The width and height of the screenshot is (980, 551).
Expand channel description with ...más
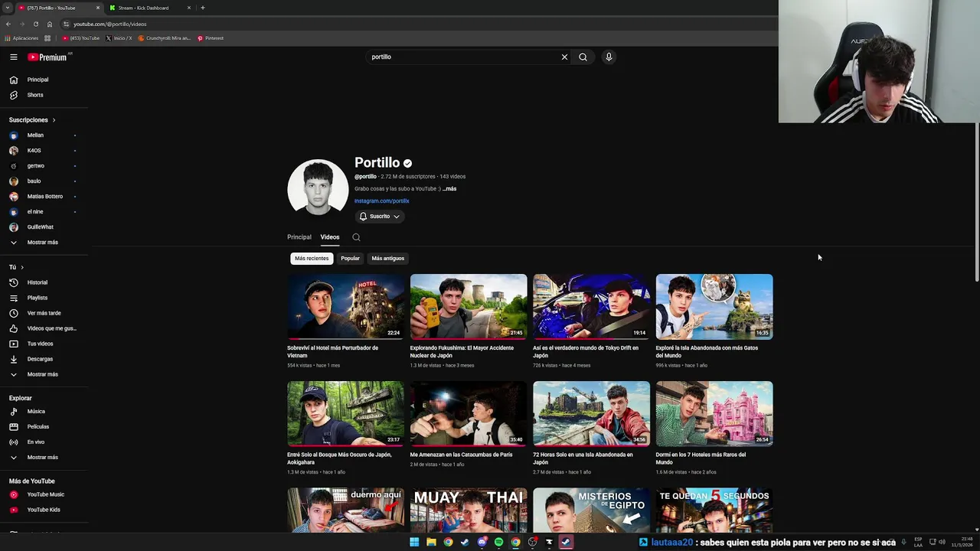tap(449, 189)
